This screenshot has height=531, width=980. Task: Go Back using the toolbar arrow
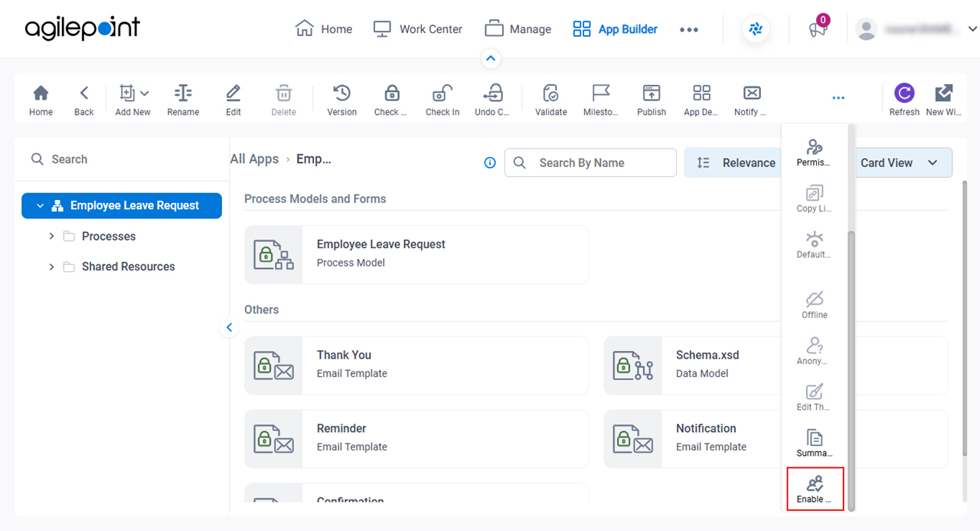point(84,100)
